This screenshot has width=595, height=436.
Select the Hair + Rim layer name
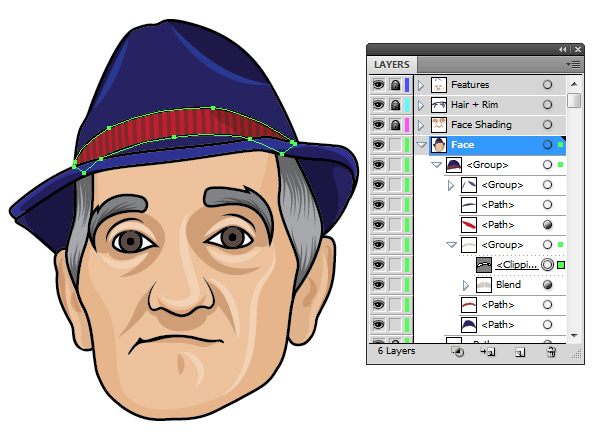click(474, 105)
